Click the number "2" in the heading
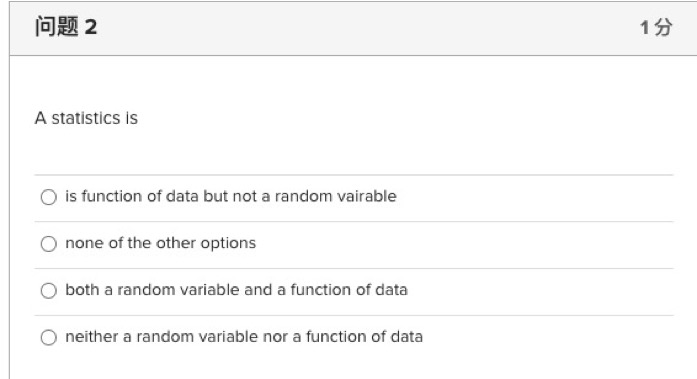697x379 pixels. [91, 27]
